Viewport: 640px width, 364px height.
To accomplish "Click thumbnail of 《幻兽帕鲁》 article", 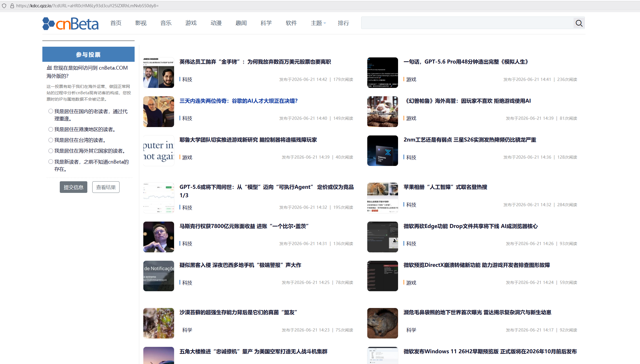I will pos(383,112).
